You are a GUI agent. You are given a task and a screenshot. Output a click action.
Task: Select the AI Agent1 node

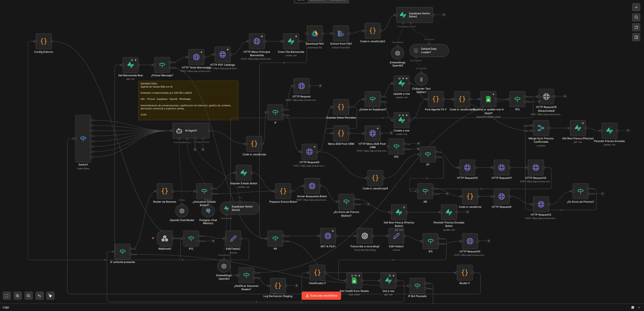pyautogui.click(x=191, y=131)
